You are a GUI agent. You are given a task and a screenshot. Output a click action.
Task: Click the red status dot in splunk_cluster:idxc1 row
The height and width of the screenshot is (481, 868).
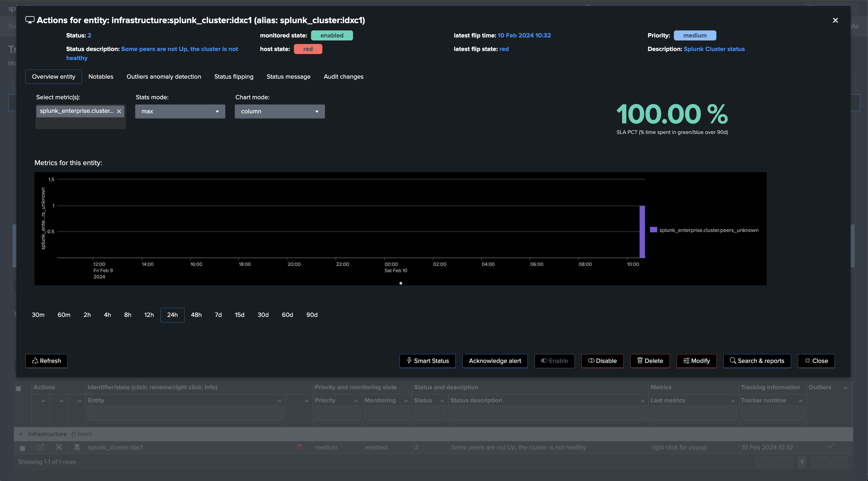coord(299,447)
